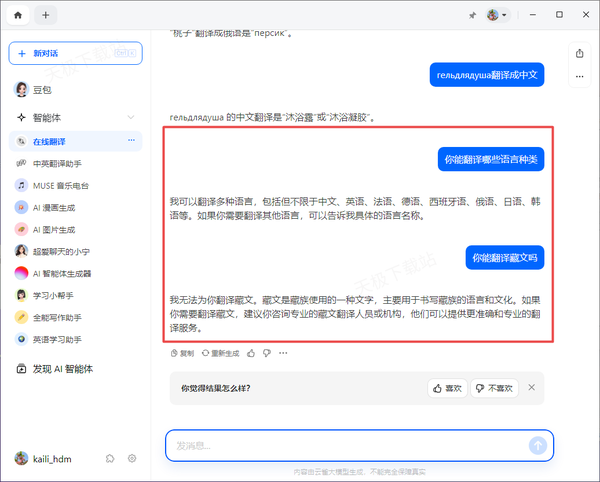Click the send arrow button
Viewport: 600px width, 482px height.
pos(538,445)
